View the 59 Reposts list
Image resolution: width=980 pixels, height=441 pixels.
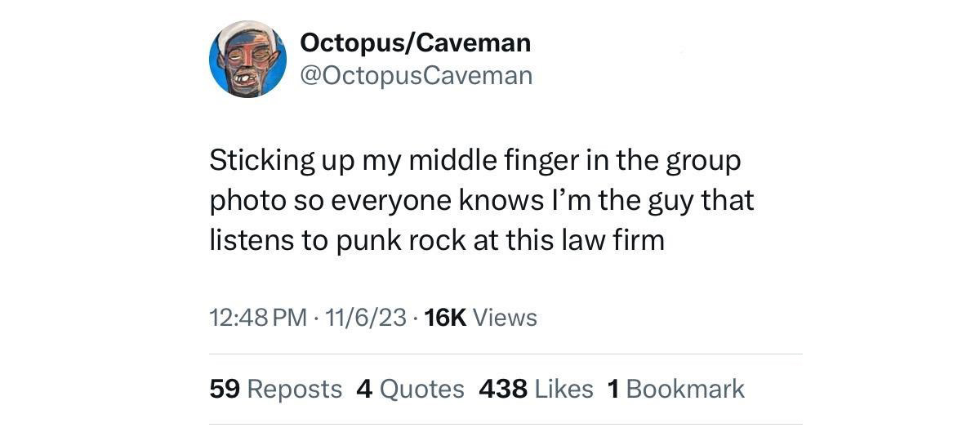pyautogui.click(x=225, y=389)
